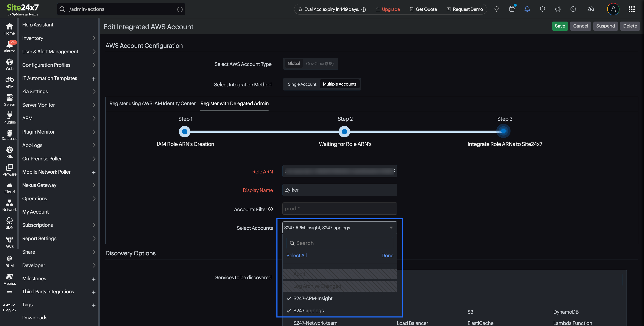Click the gift box icon
The image size is (644, 326).
pyautogui.click(x=512, y=9)
